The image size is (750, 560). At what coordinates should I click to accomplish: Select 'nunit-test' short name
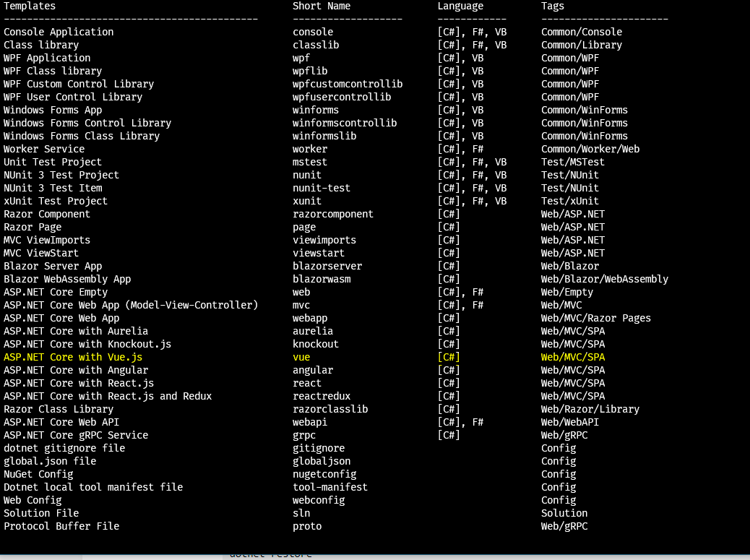[x=322, y=188]
